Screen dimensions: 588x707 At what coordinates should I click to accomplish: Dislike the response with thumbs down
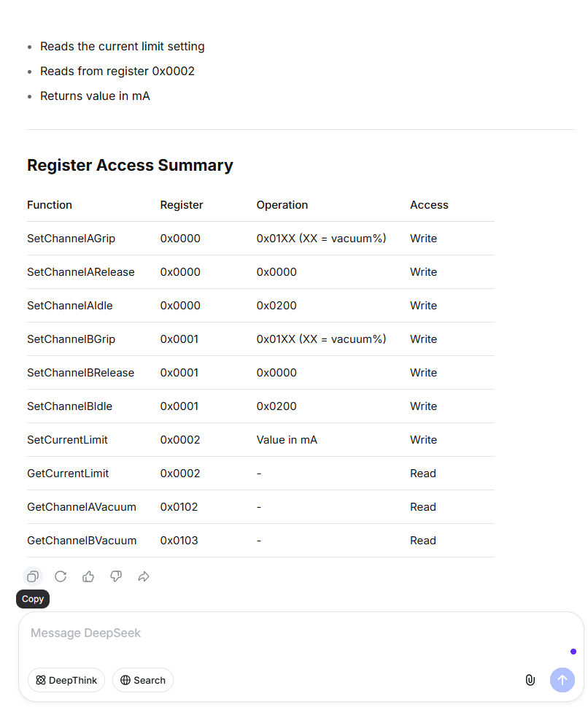(x=116, y=576)
